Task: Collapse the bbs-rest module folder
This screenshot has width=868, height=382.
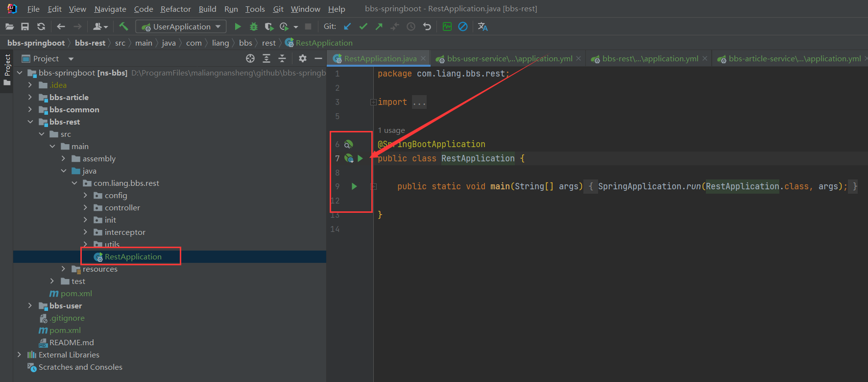Action: click(30, 122)
